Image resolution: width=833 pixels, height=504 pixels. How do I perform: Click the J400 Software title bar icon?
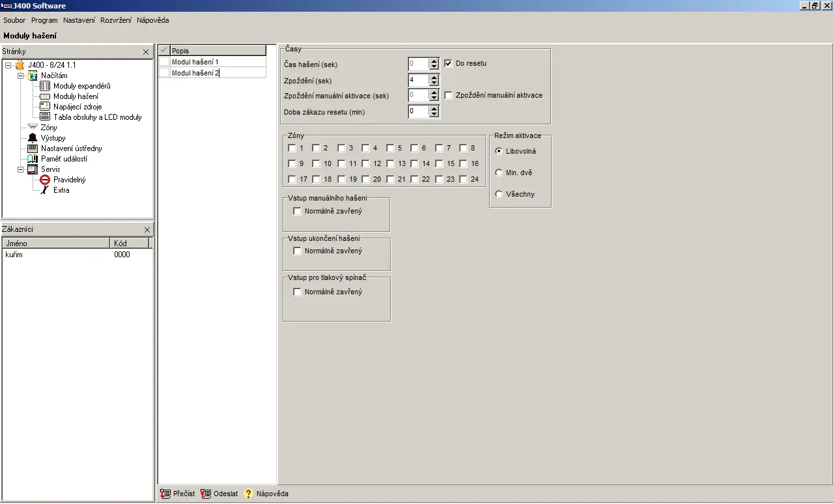point(7,6)
